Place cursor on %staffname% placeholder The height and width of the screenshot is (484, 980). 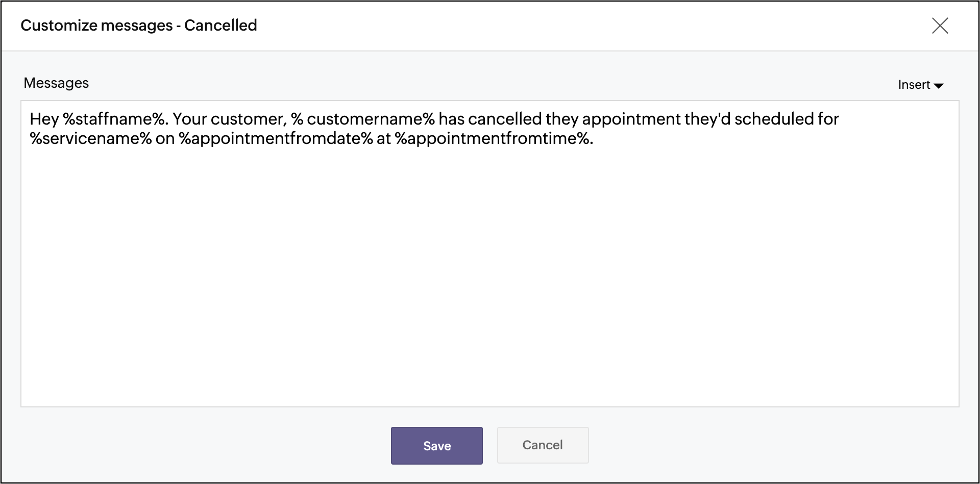[114, 119]
